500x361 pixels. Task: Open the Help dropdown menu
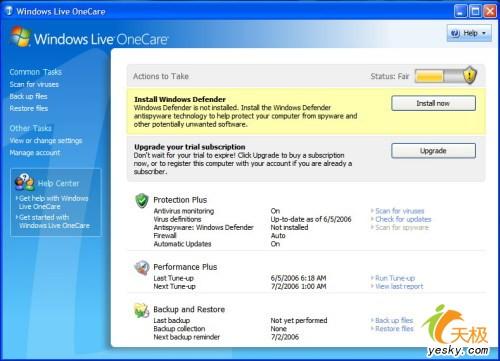click(x=469, y=33)
